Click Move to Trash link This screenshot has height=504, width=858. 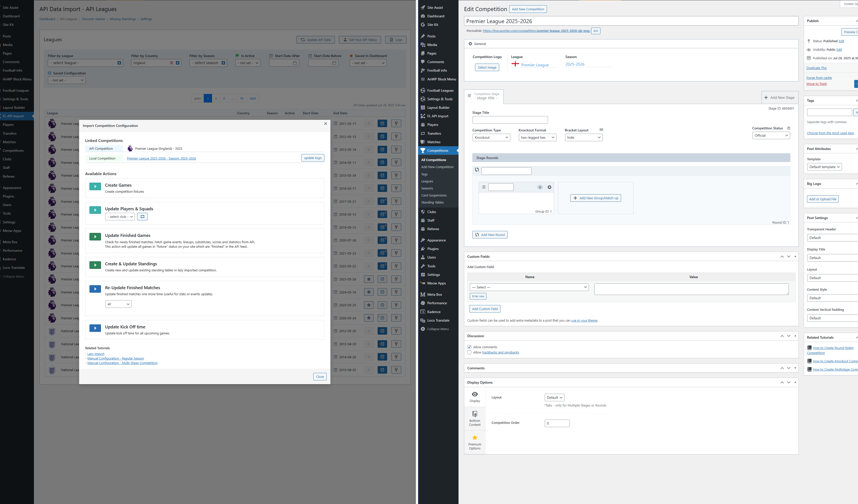pos(817,84)
